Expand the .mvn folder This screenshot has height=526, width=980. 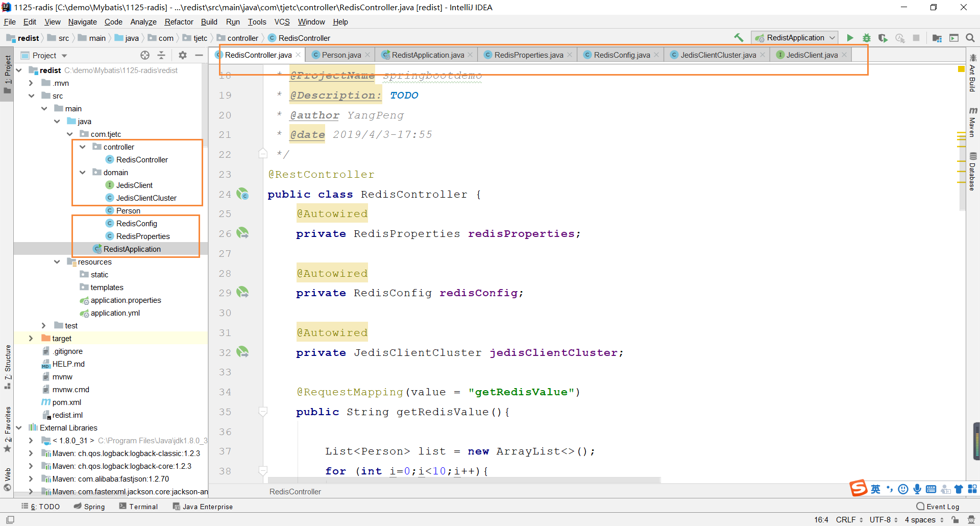[x=31, y=83]
